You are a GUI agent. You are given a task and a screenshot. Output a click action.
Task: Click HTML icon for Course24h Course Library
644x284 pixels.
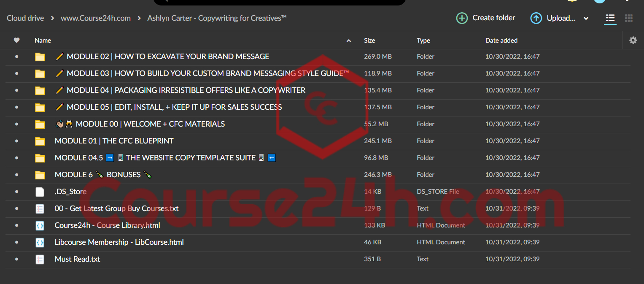(x=40, y=225)
